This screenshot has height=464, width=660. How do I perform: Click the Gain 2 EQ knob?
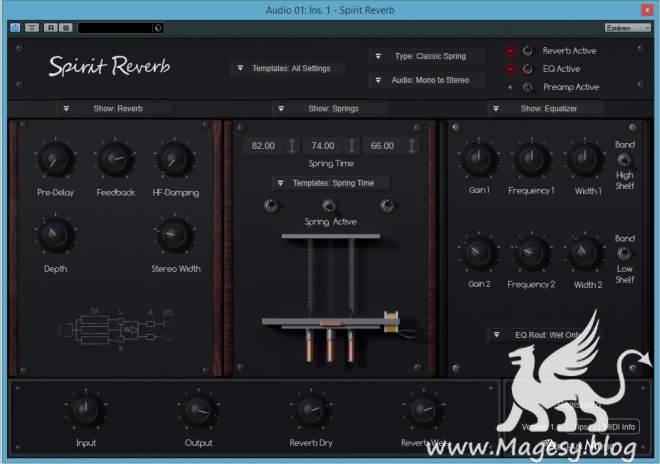pyautogui.click(x=479, y=253)
